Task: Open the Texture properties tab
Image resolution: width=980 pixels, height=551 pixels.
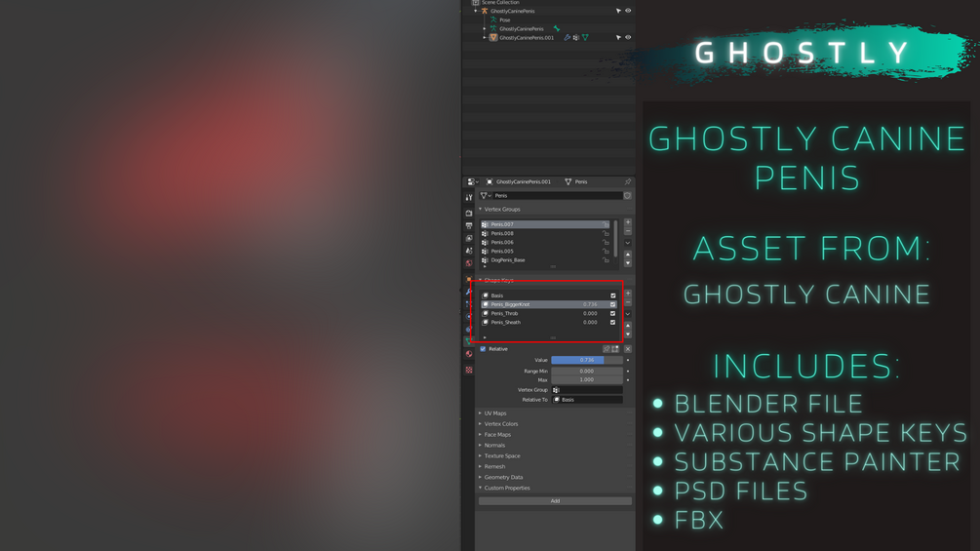Action: pos(469,370)
